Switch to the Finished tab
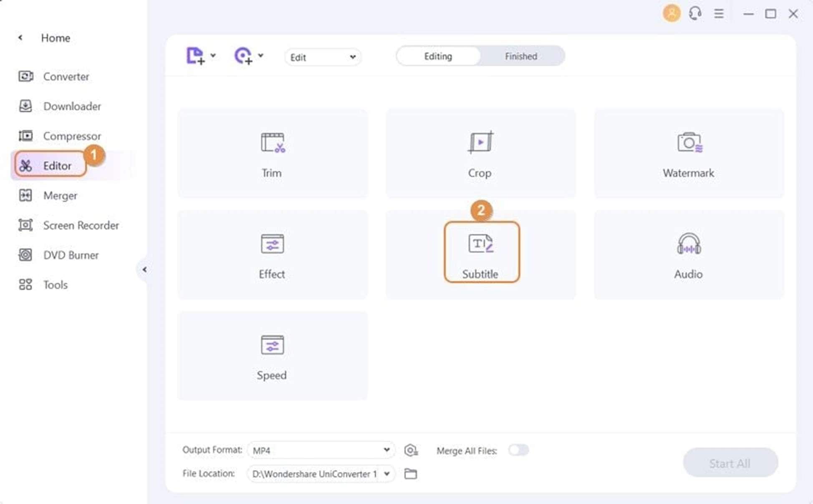Viewport: 813px width, 504px height. coord(521,56)
